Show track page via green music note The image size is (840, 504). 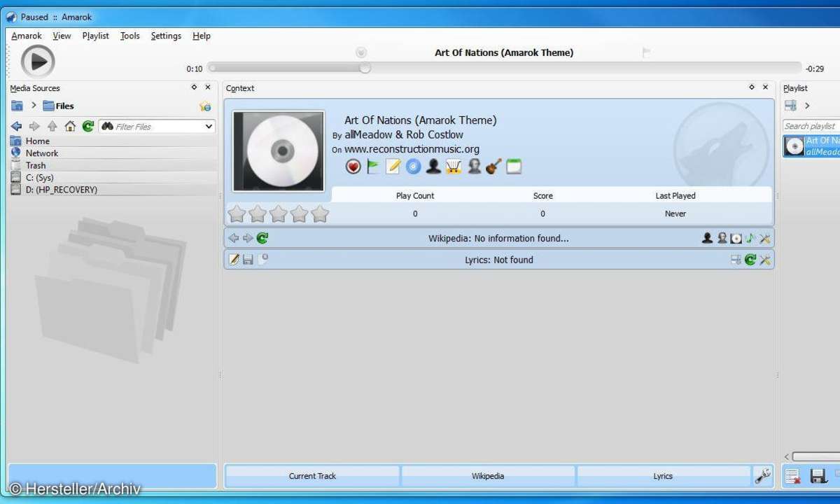750,238
